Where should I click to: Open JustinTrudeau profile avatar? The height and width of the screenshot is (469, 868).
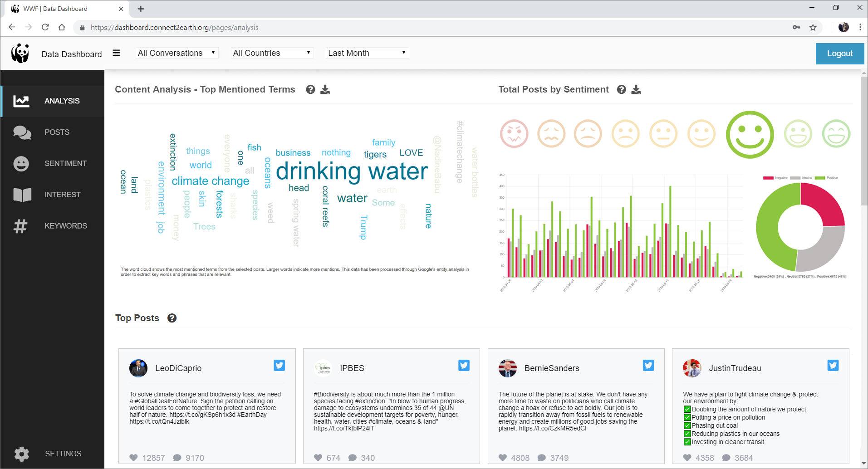tap(692, 368)
